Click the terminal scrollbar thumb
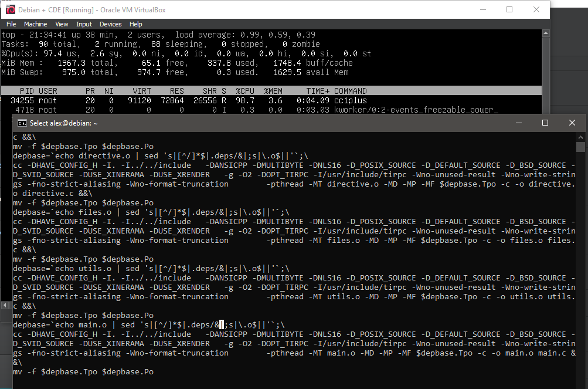Image resolution: width=588 pixels, height=389 pixels. pos(580,147)
